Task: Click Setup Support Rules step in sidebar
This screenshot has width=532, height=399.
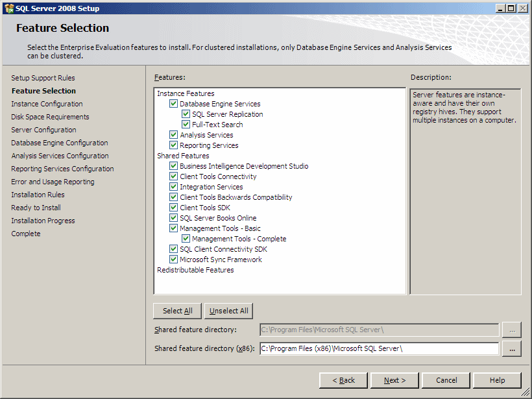Action: [43, 78]
